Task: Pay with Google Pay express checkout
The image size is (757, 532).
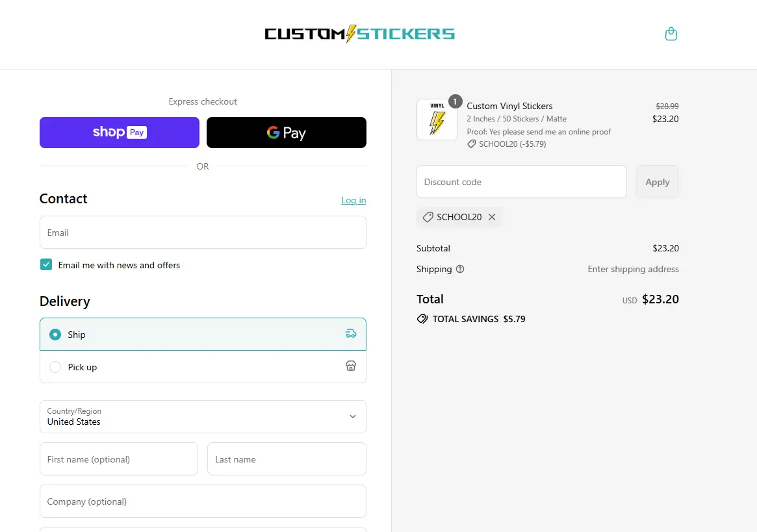Action: coord(286,133)
